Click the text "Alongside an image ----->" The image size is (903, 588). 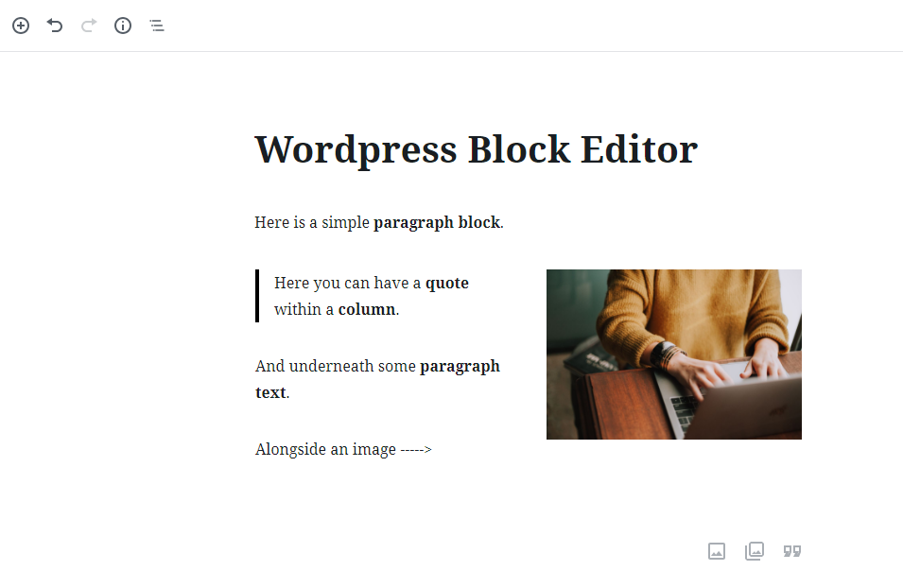coord(343,449)
